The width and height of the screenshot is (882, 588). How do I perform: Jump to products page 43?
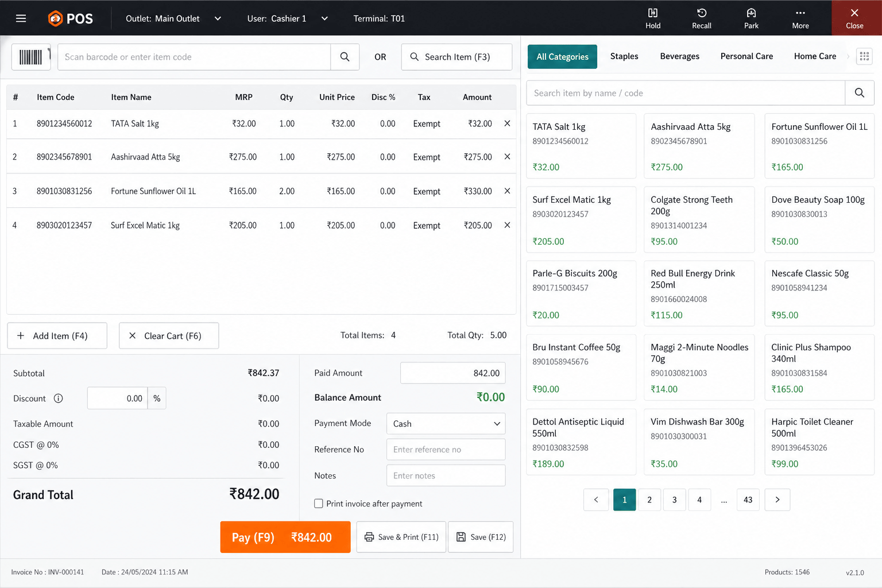point(748,500)
